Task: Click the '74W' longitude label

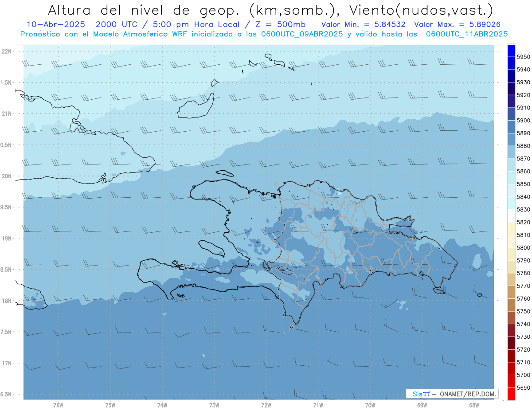Action: [162, 405]
